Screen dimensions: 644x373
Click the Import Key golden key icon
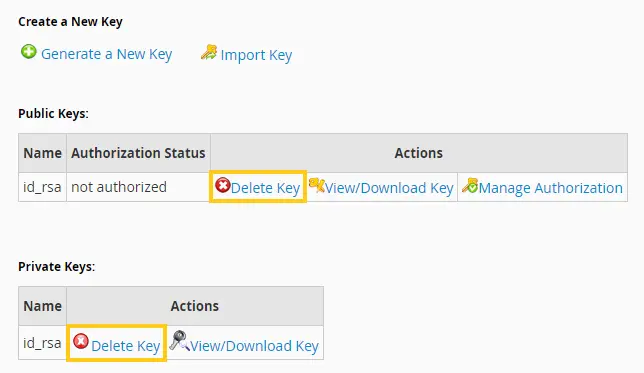point(209,53)
